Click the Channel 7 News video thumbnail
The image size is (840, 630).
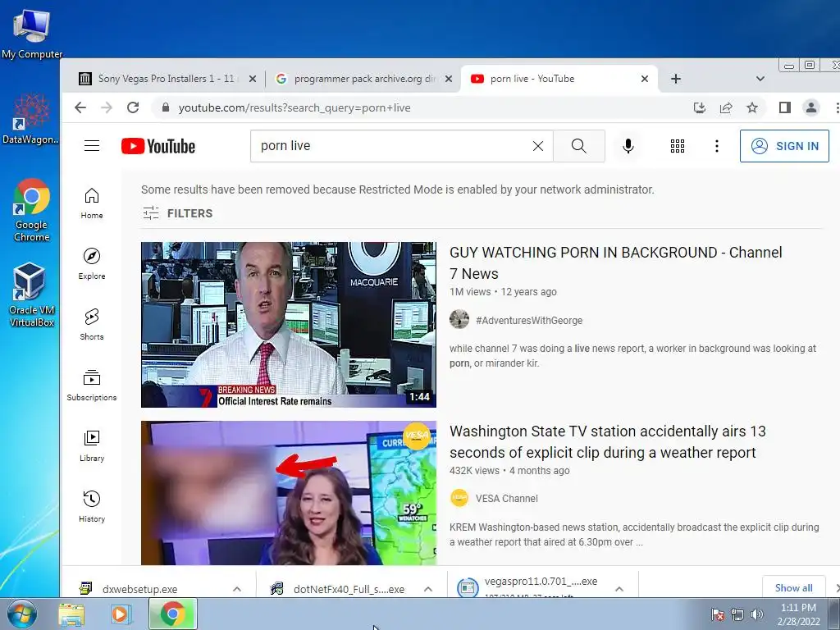[x=289, y=325]
